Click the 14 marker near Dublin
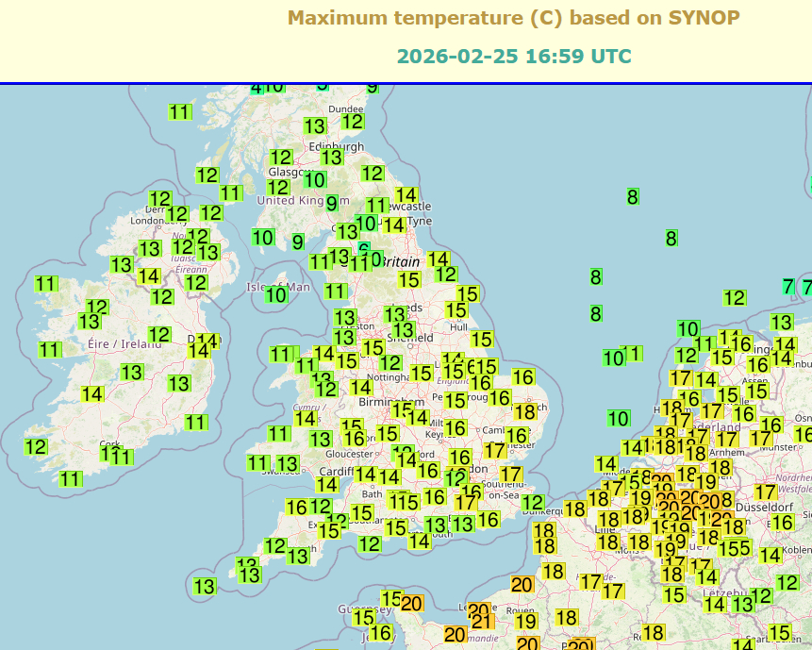 [x=198, y=351]
